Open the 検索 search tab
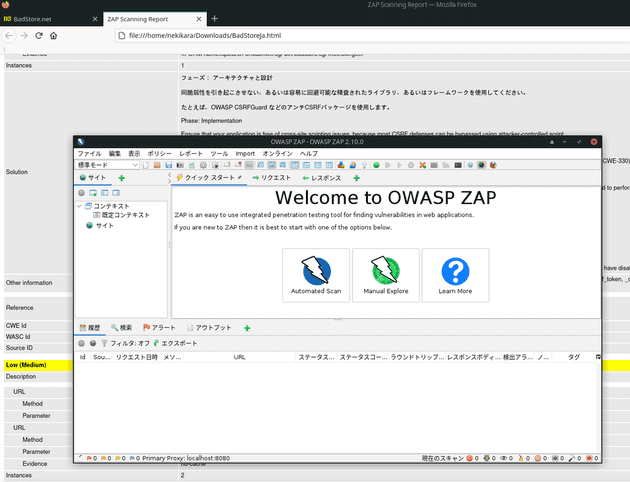 (121, 328)
